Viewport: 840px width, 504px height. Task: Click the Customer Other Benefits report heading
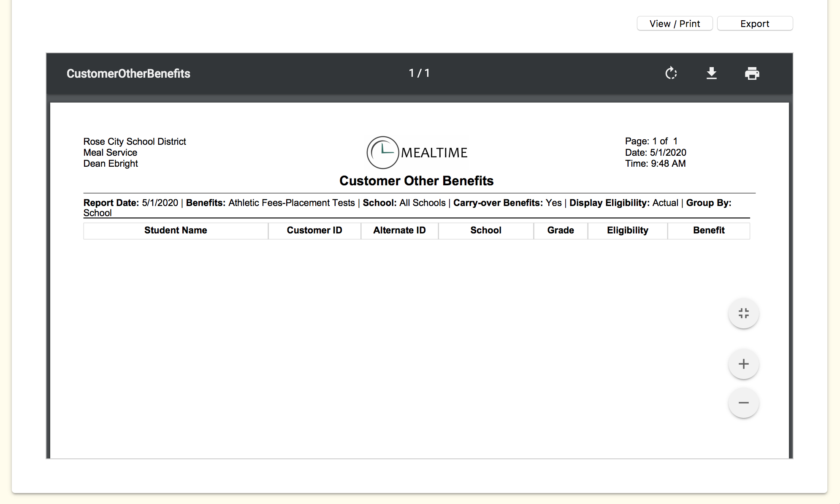[x=416, y=181]
